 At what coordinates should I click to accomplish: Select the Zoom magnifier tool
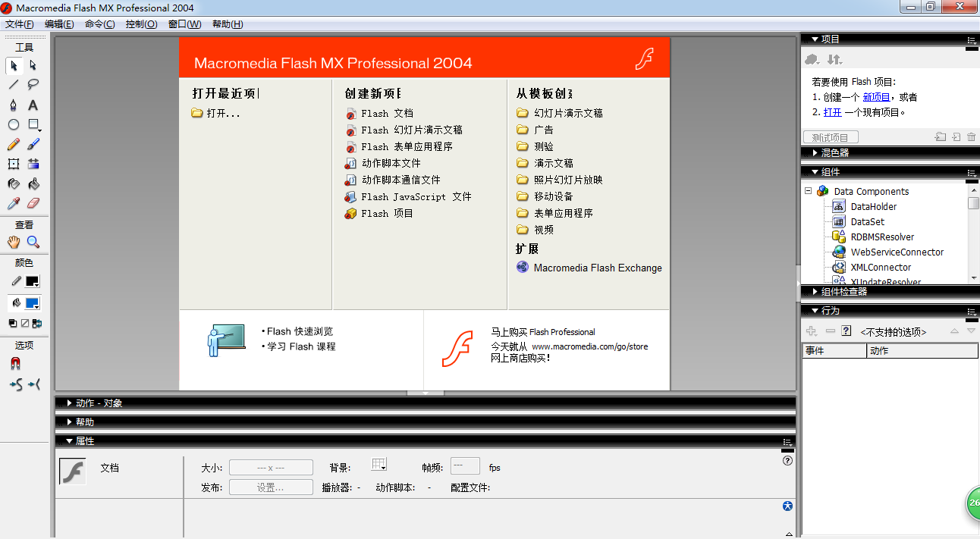(33, 242)
